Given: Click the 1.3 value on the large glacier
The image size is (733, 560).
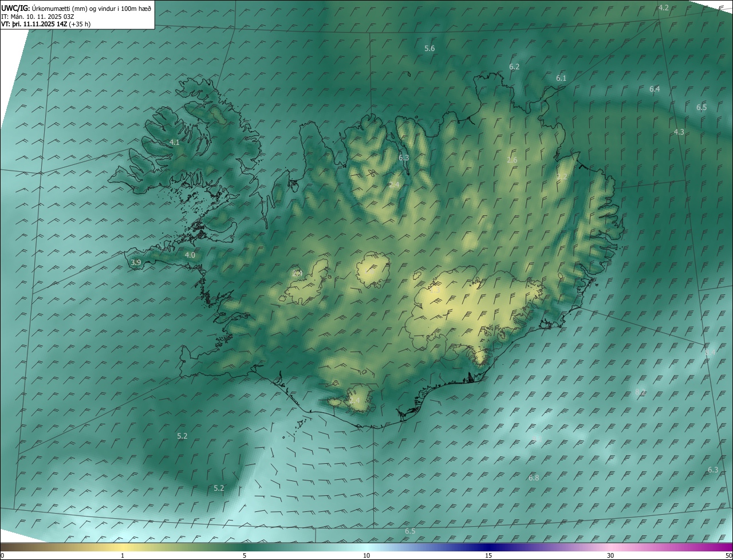Looking at the screenshot, I should (x=435, y=290).
